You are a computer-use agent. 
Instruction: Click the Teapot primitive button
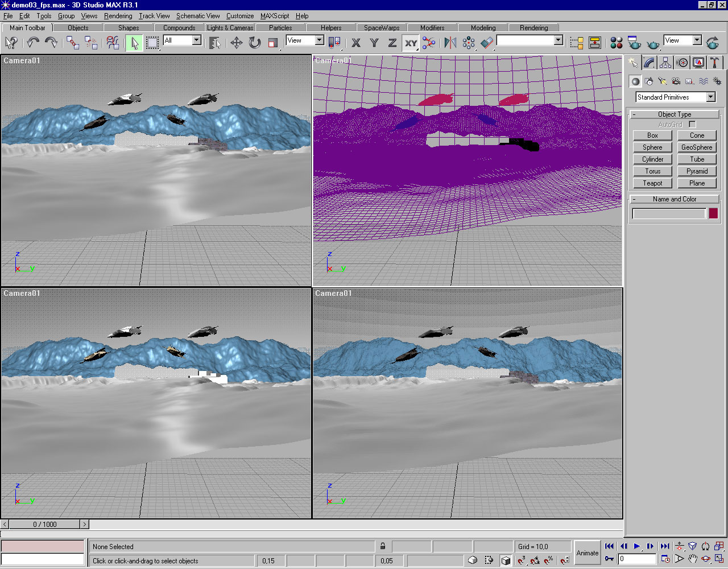coord(652,183)
